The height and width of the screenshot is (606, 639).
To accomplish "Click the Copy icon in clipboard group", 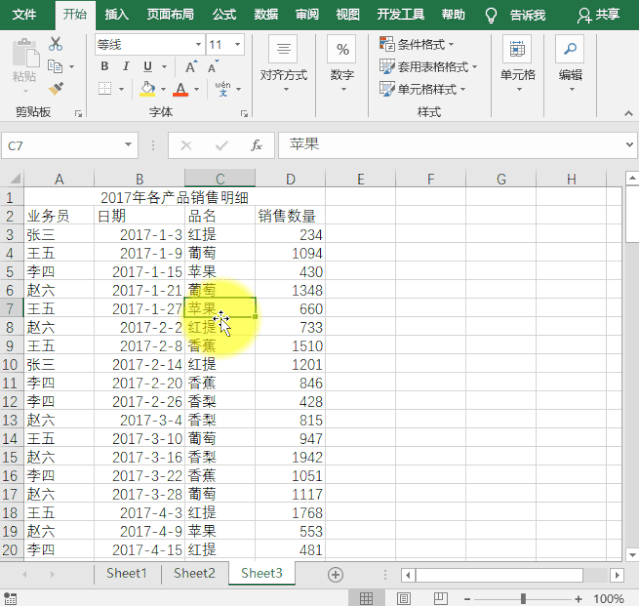I will coord(55,66).
